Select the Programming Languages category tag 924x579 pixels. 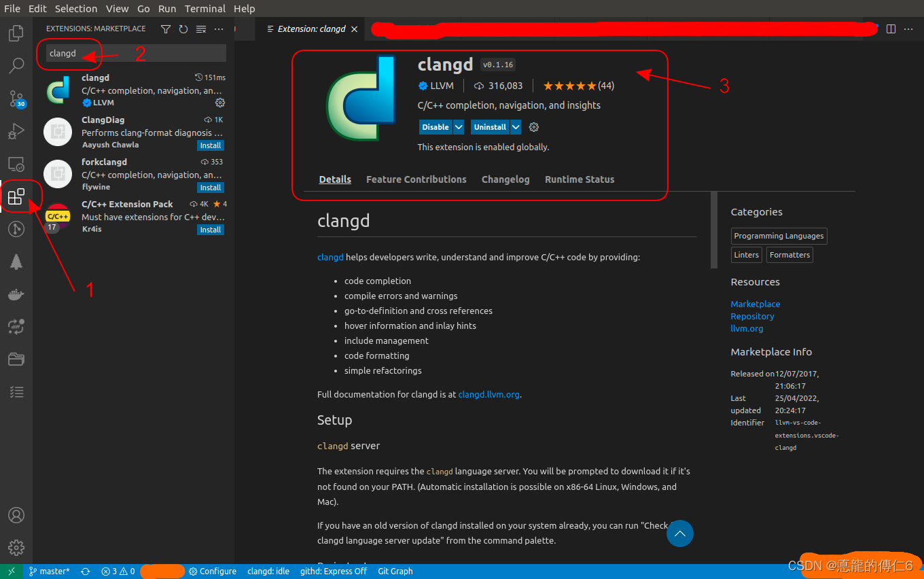point(779,236)
